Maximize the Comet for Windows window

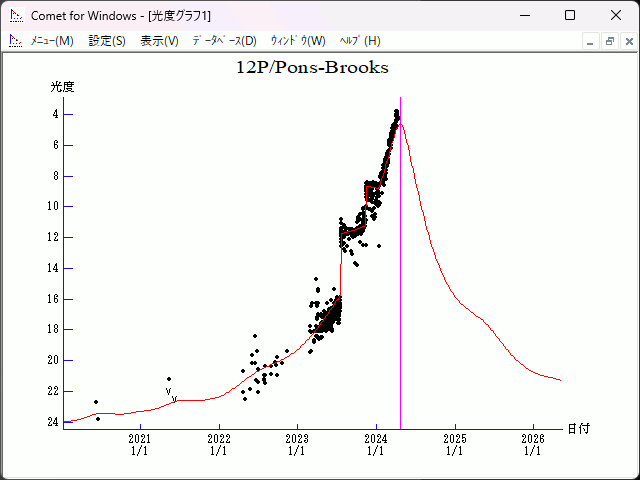pyautogui.click(x=570, y=16)
